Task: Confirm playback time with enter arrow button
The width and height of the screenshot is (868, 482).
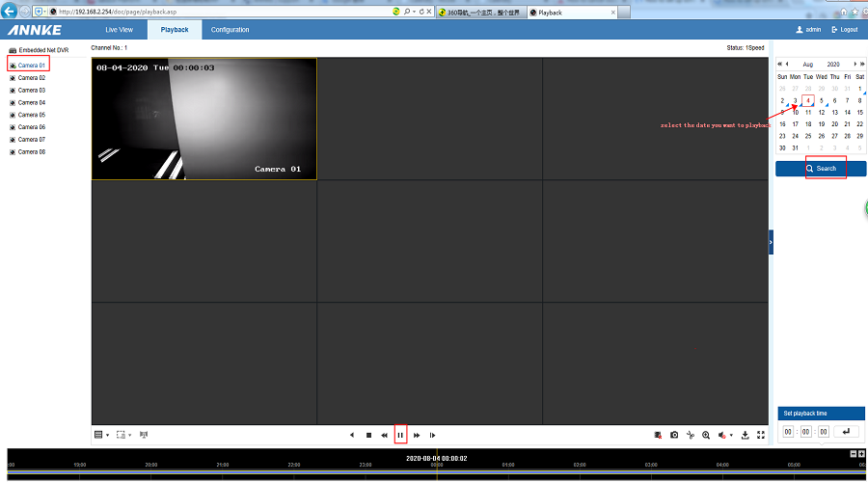Action: coord(846,432)
